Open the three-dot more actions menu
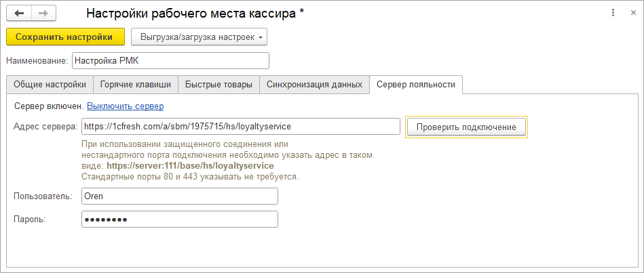This screenshot has width=644, height=273. (x=613, y=13)
